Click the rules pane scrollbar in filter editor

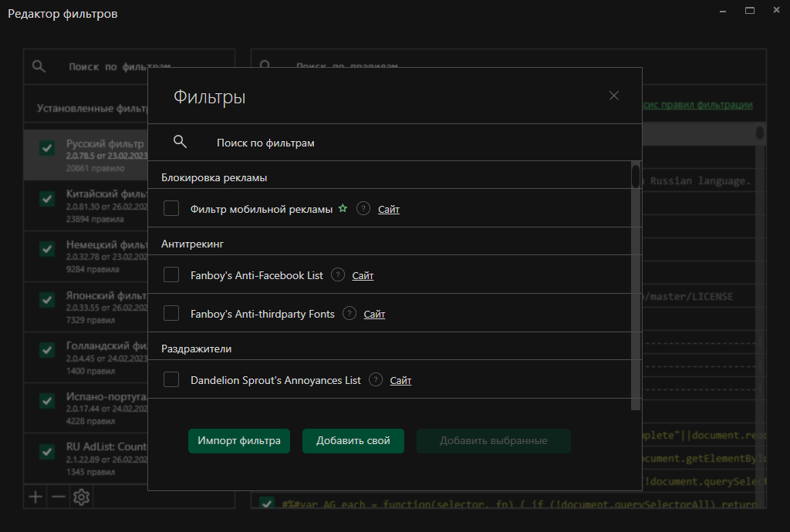click(x=760, y=133)
